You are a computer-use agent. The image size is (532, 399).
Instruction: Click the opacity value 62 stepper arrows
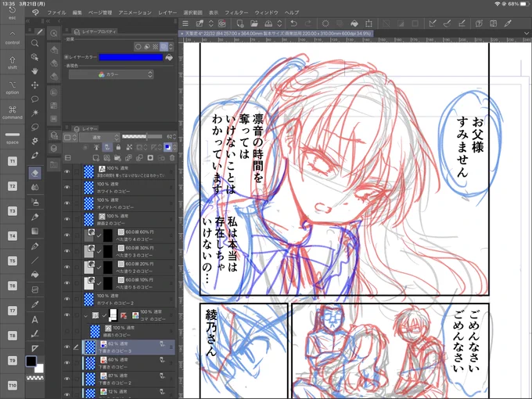174,137
